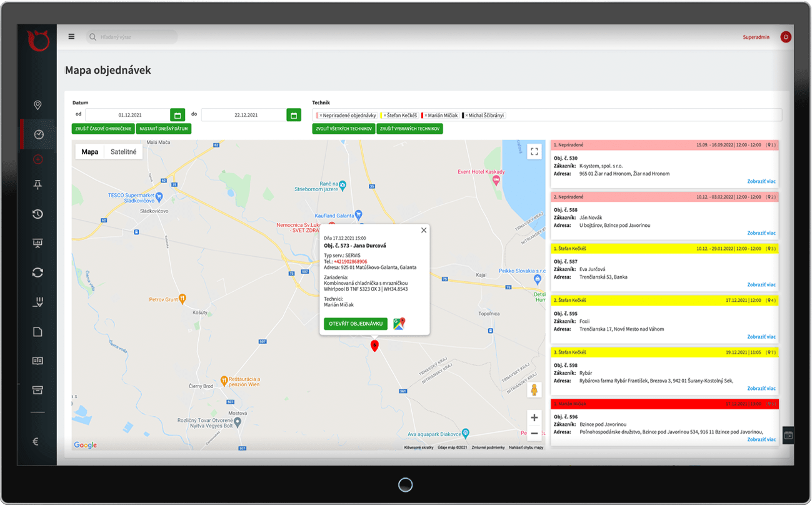Click Zobraziť viac for order 598
Viewport: 812px width, 505px height.
pyautogui.click(x=761, y=388)
